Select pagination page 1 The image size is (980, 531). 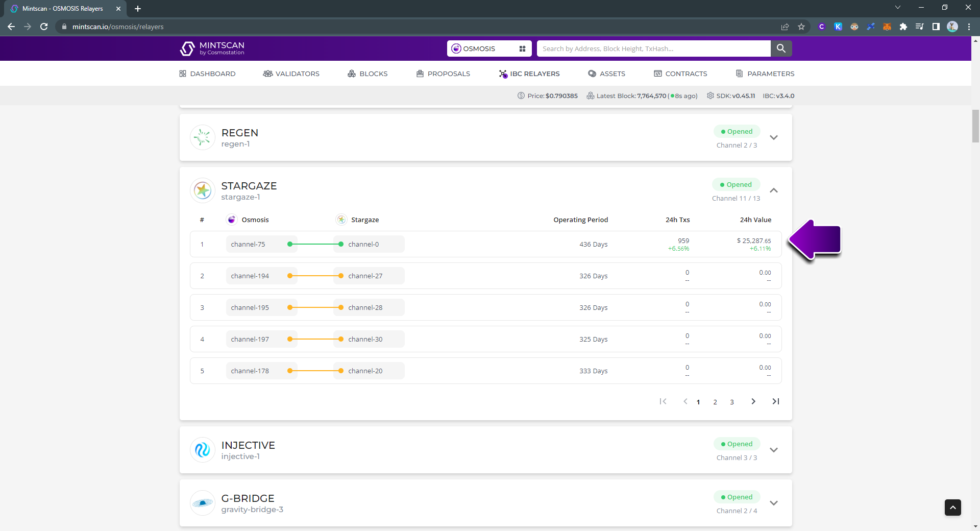(x=698, y=402)
